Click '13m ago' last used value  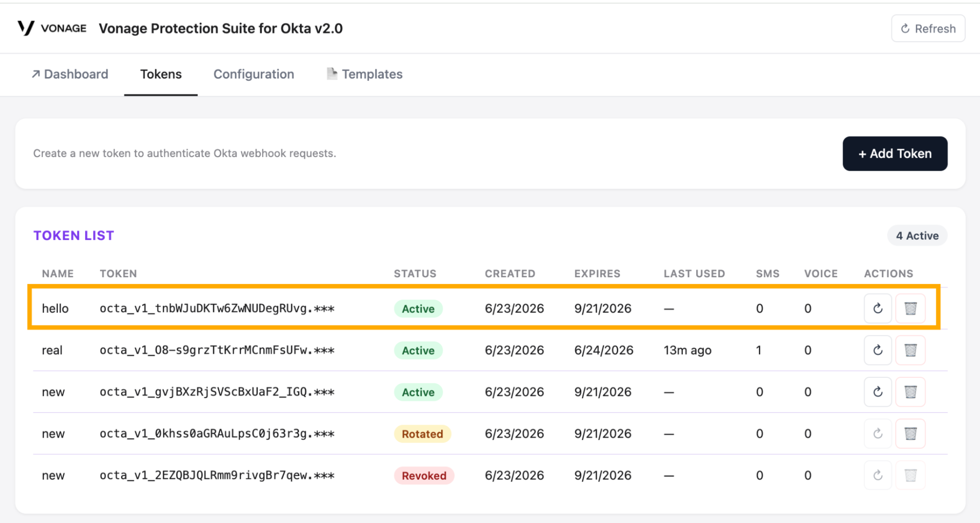pos(687,350)
